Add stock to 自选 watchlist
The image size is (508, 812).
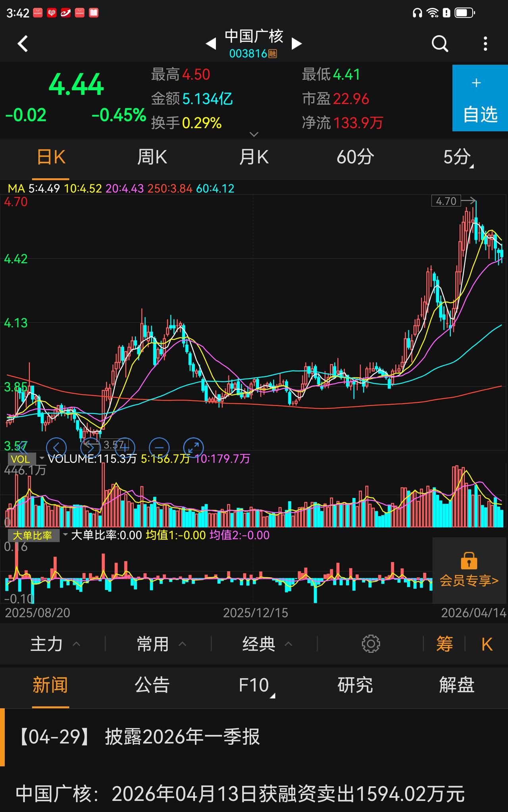click(x=480, y=98)
